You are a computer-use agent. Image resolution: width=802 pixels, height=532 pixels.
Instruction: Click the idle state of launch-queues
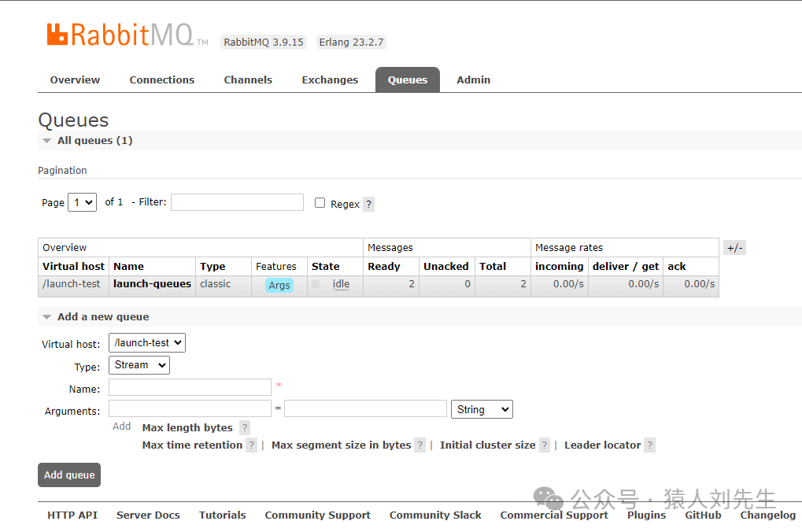coord(341,284)
